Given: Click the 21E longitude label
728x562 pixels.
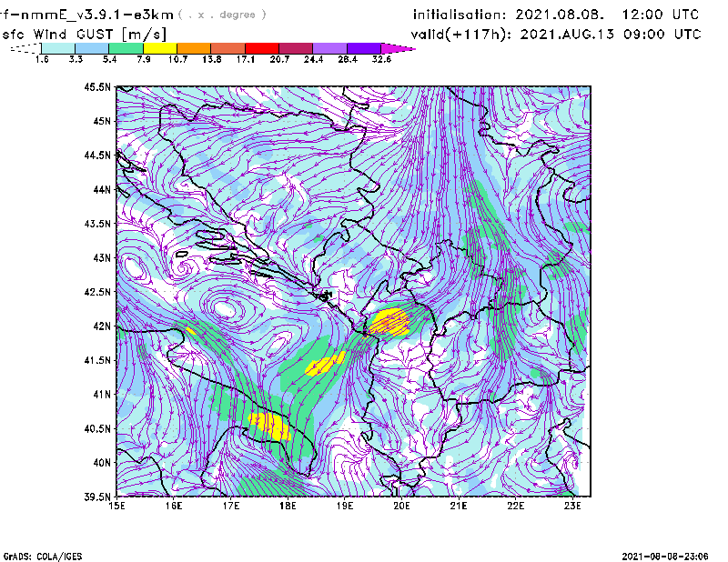Looking at the screenshot, I should click(459, 506).
